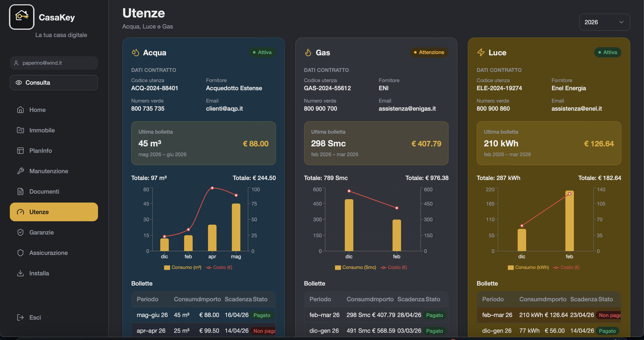644x340 pixels.
Task: Click the CasaKey house-key logo icon
Action: (x=22, y=17)
